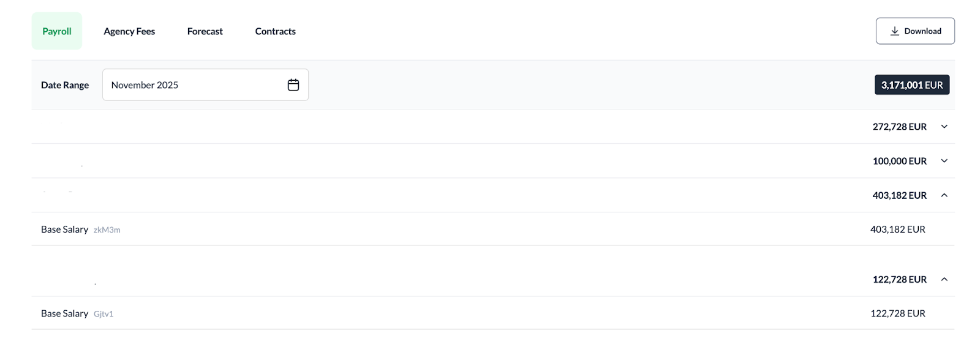Click the 3,171,001 EUR total badge

[911, 85]
